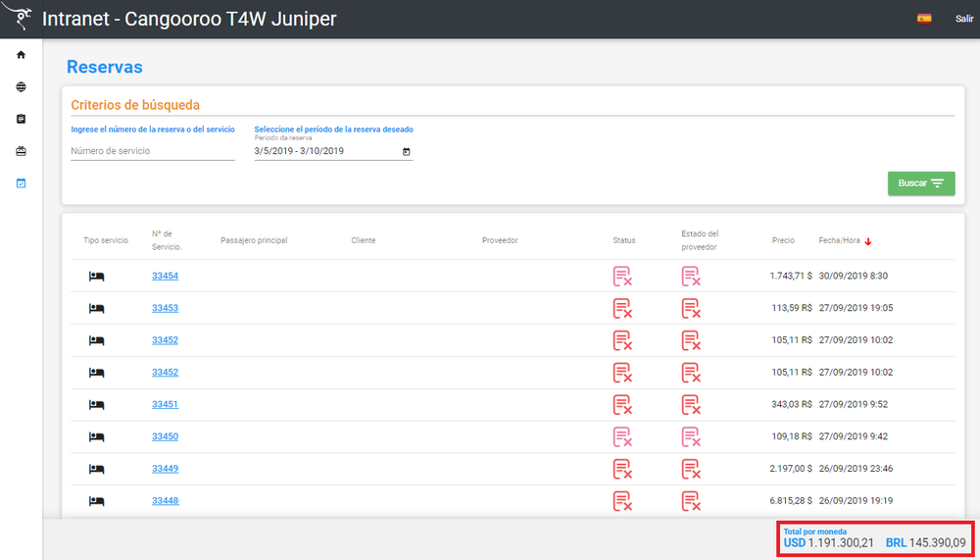Open reservation link 33448

[x=165, y=501]
